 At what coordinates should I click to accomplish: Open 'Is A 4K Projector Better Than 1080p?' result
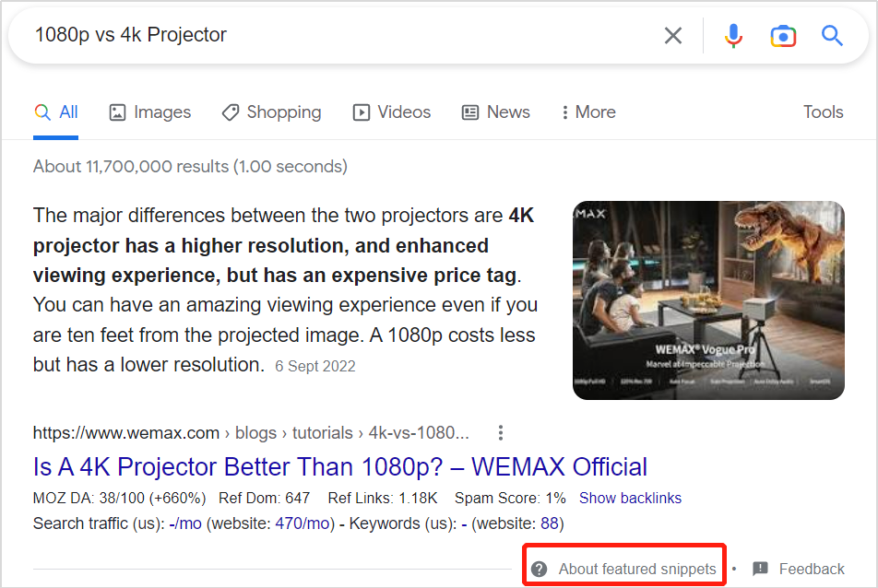click(339, 466)
